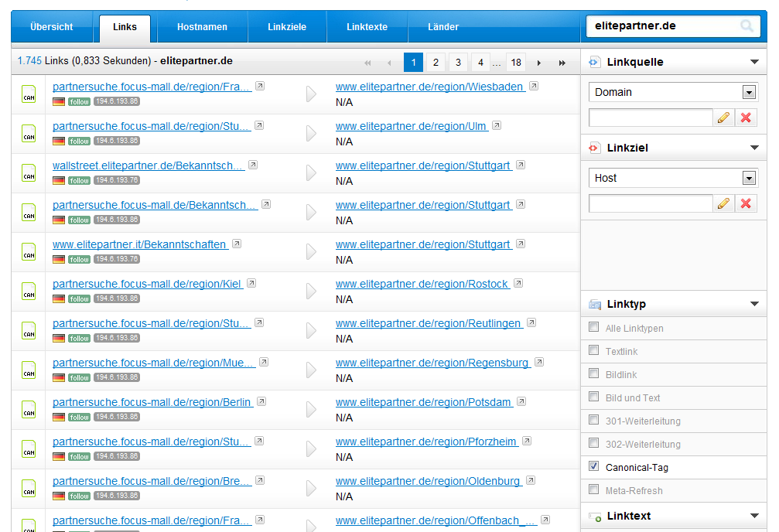Click the search magnifier icon
Image resolution: width=779 pixels, height=532 pixels.
(x=747, y=26)
